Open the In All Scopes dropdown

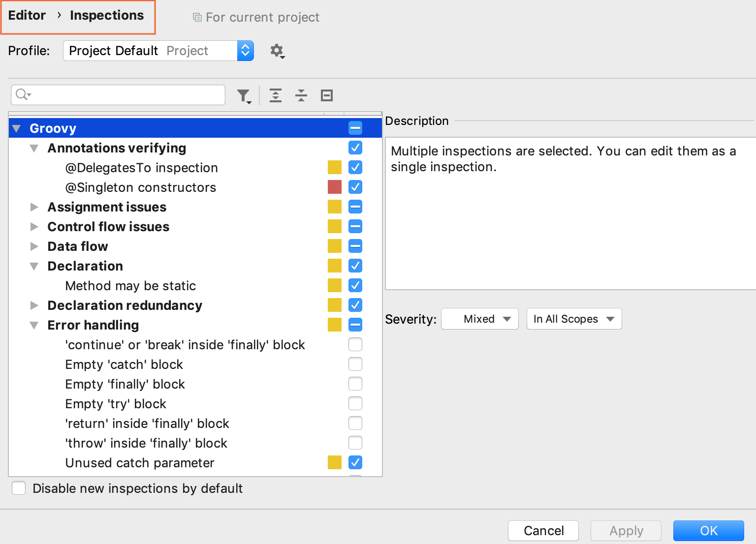[573, 319]
